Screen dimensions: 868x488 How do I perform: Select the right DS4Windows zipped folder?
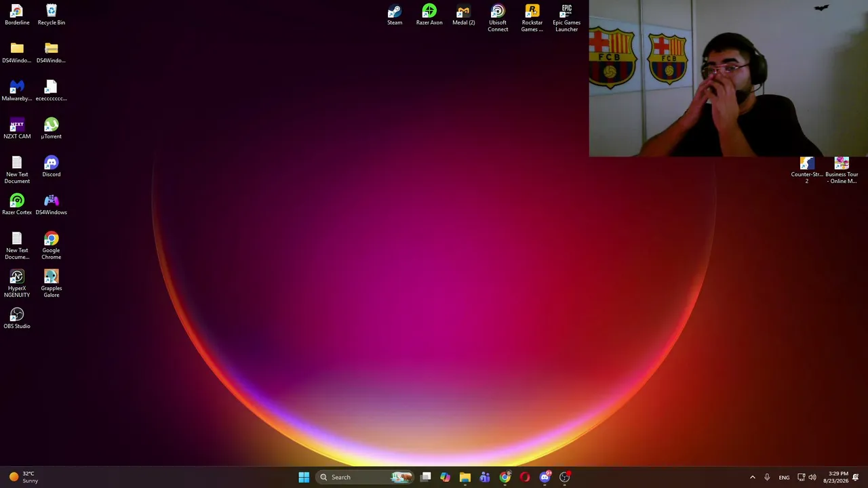(52, 53)
